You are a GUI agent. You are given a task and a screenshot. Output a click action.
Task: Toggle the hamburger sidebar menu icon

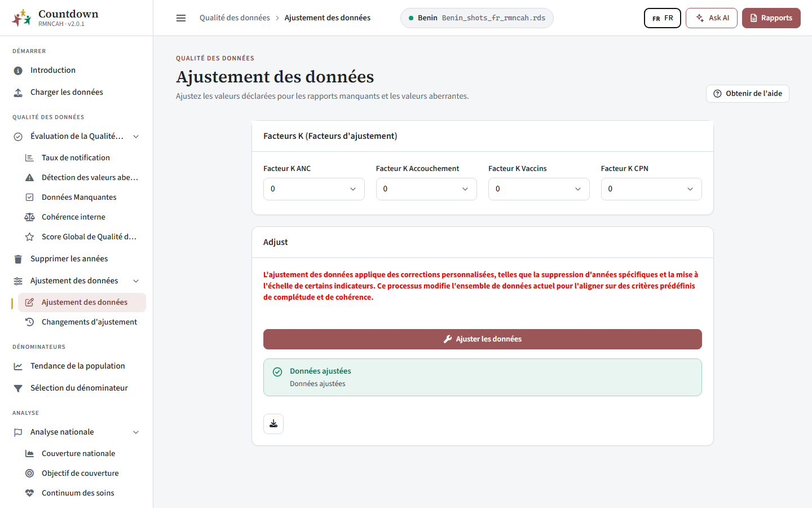(181, 18)
